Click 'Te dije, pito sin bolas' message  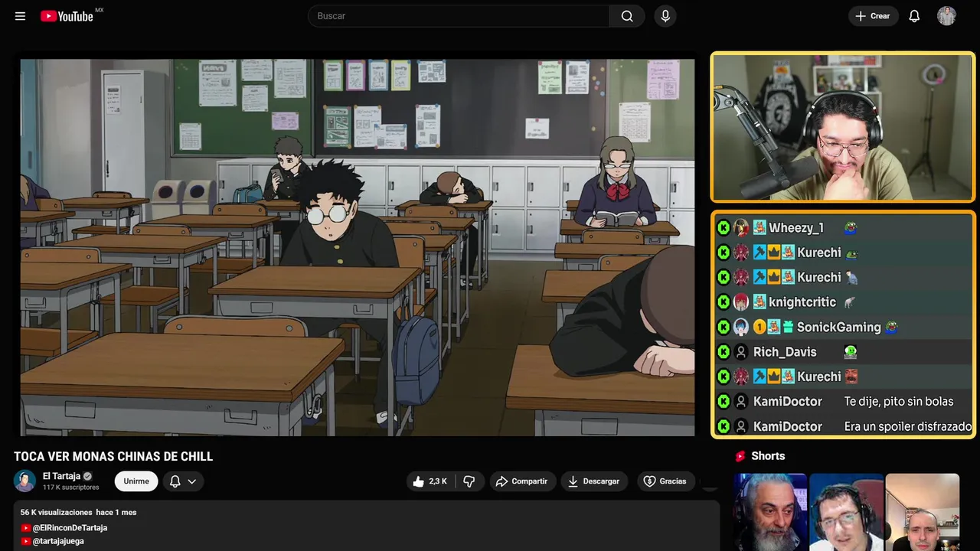point(899,401)
